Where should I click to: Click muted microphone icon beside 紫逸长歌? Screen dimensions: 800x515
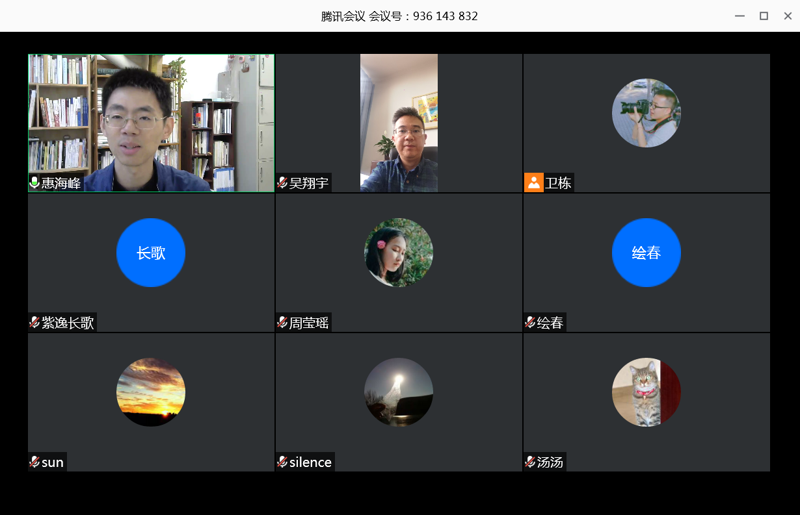tap(34, 323)
